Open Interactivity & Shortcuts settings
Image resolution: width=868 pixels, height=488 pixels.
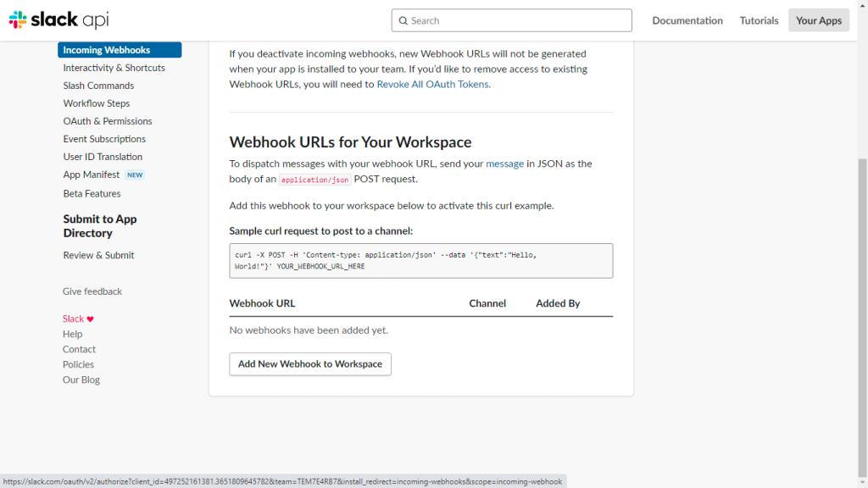point(114,68)
